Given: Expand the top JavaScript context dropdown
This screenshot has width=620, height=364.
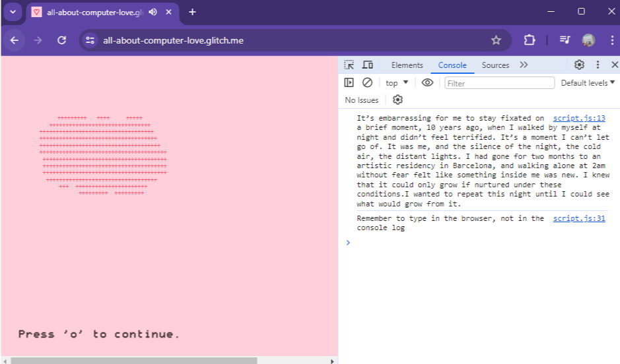Looking at the screenshot, I should tap(397, 83).
